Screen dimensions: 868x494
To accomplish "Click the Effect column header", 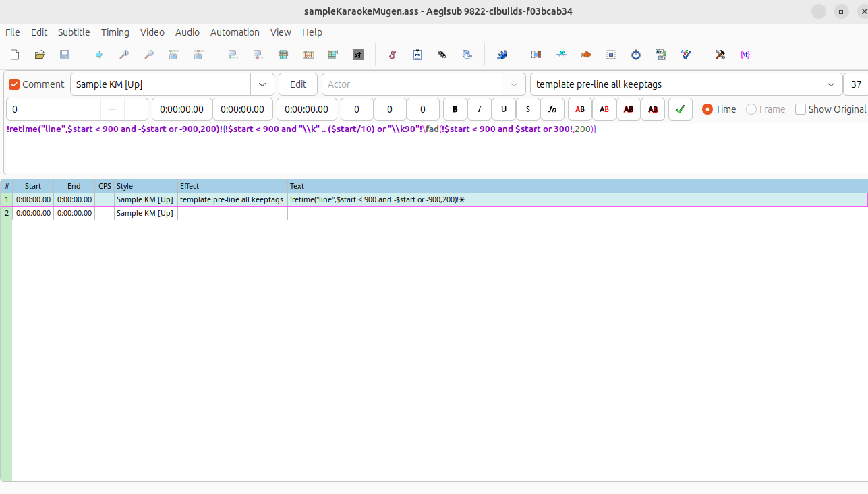I will coord(233,186).
